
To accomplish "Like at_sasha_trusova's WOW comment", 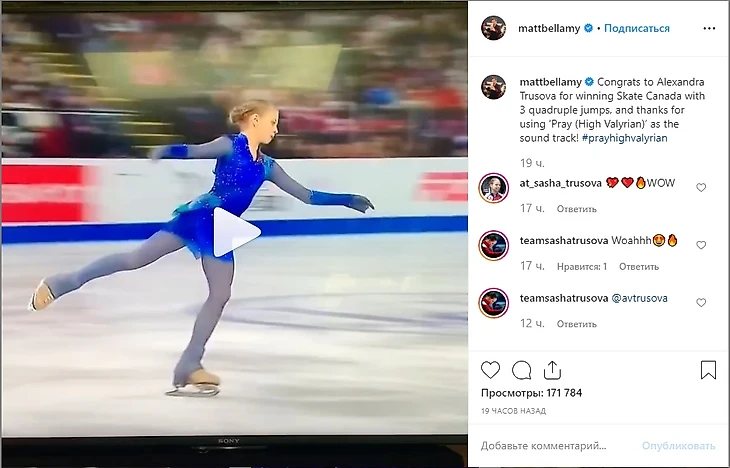I will [701, 187].
